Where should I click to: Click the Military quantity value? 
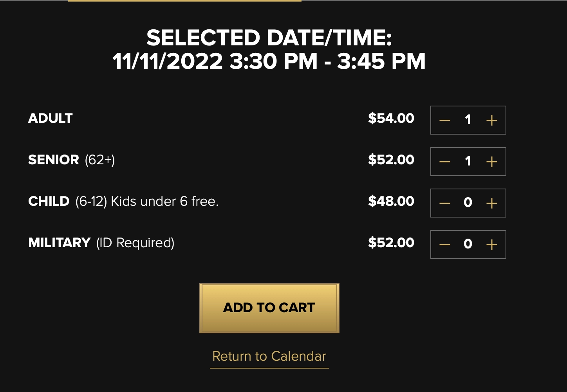pos(468,245)
